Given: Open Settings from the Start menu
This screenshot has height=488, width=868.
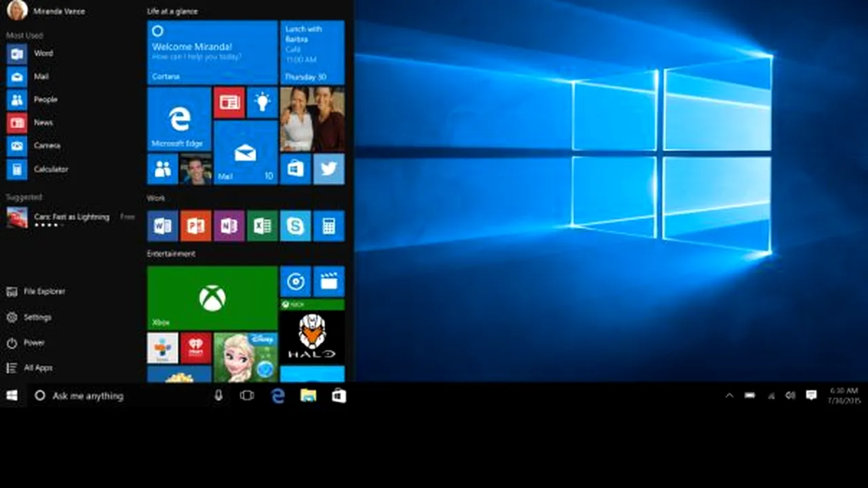Looking at the screenshot, I should tap(29, 317).
